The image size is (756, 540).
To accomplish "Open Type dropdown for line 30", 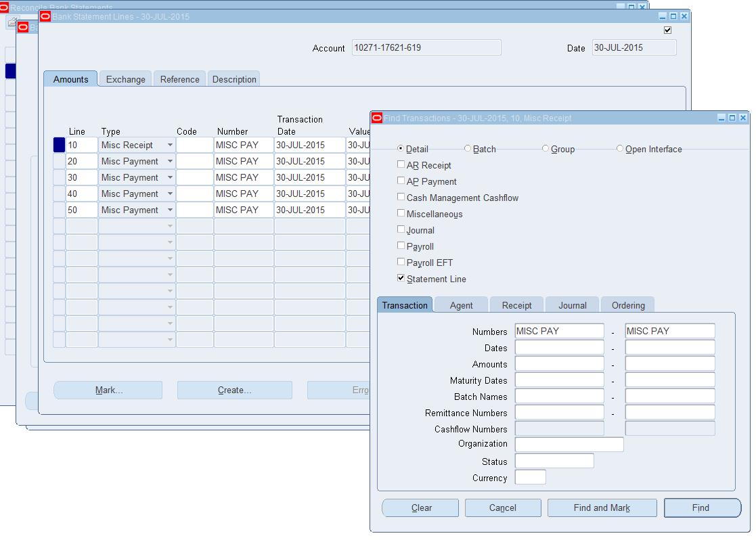I will point(170,177).
